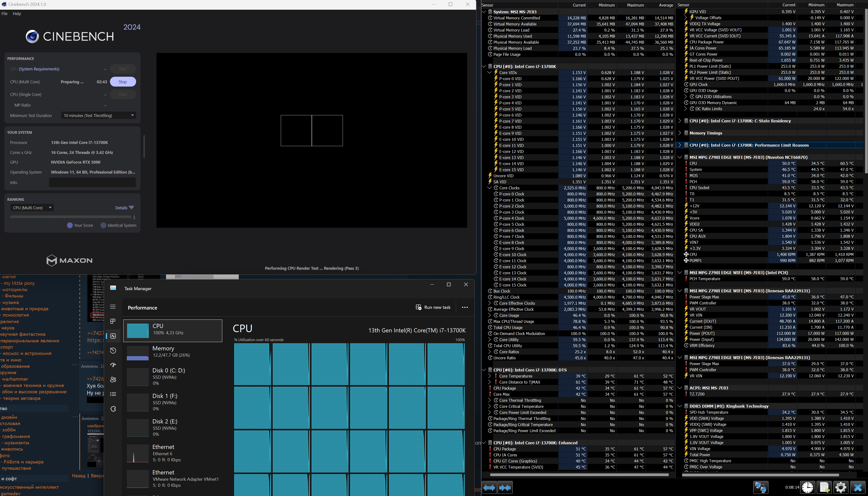This screenshot has height=496, width=868.
Task: Open Minimum Test Duration dropdown
Action: (98, 116)
